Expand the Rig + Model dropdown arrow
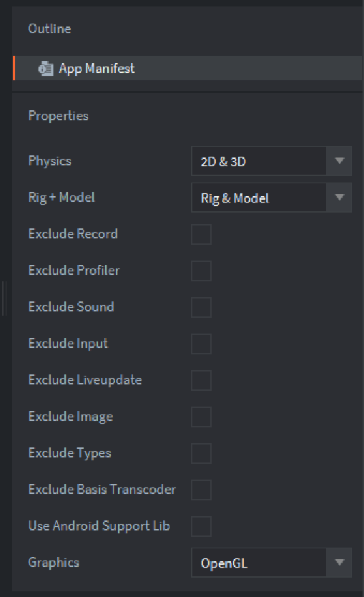 tap(339, 198)
